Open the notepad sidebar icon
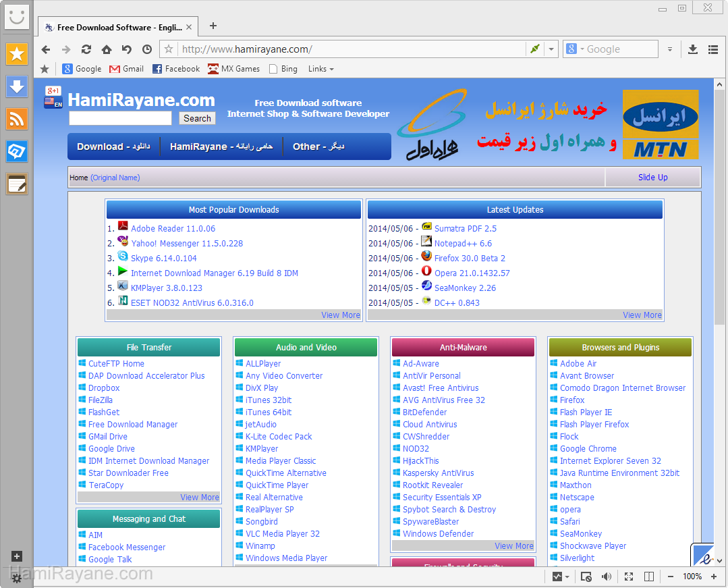 click(17, 184)
